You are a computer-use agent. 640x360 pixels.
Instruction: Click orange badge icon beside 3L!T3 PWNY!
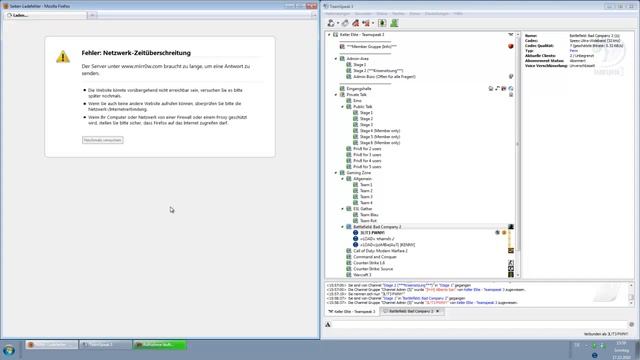504,233
